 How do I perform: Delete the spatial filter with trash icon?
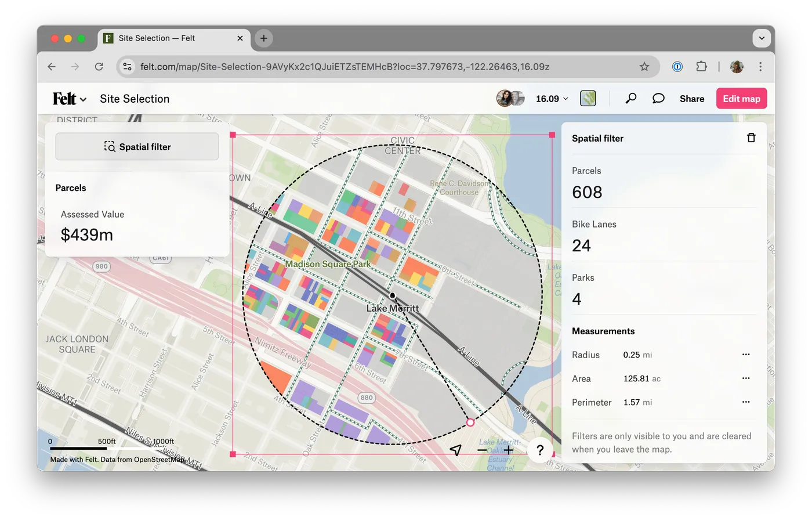coord(751,138)
